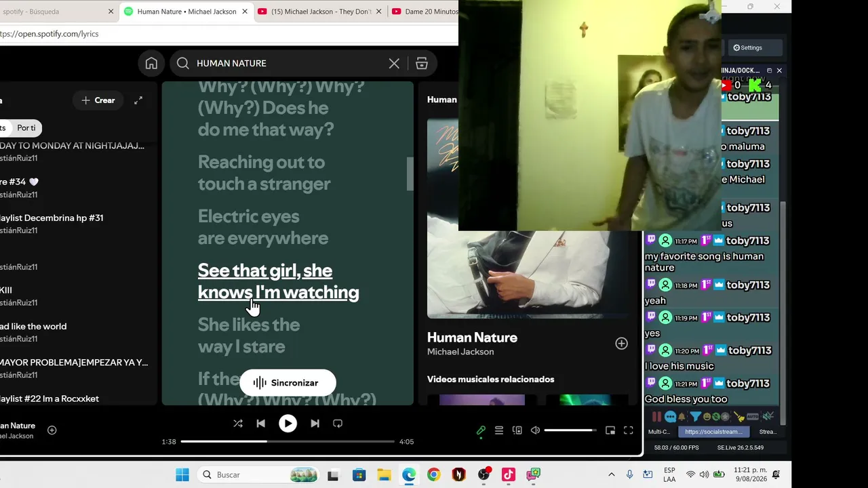
Task: Add current song to library in bottom-left bar
Action: pos(52,430)
